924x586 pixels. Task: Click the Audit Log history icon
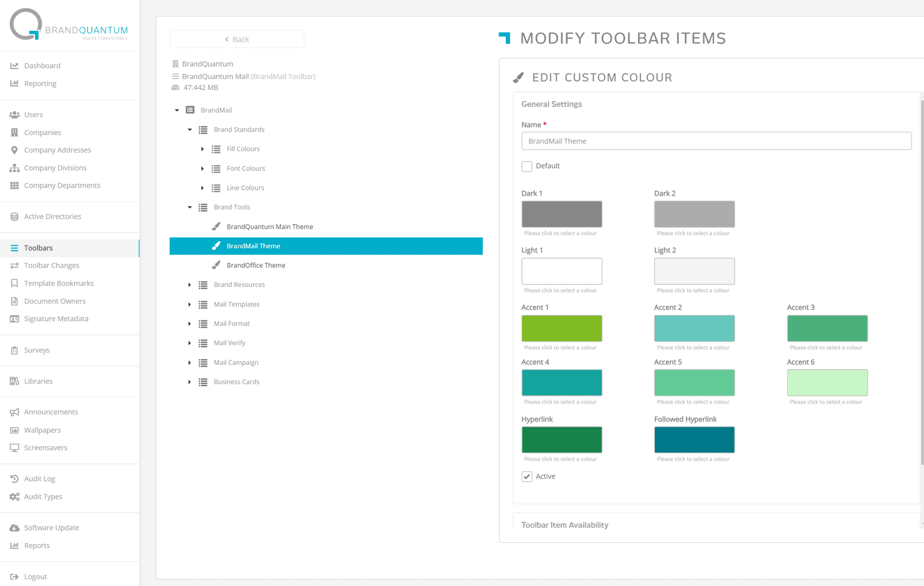click(x=14, y=479)
